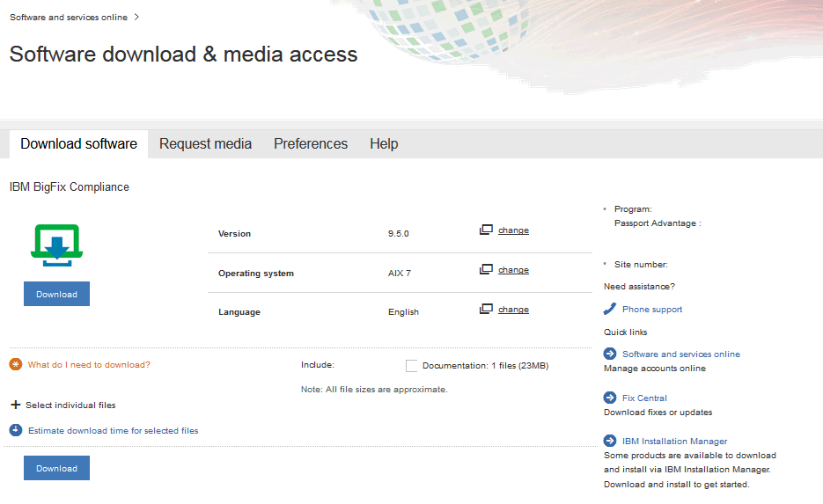Viewport: 823px width, 504px height.
Task: Click the Include: label
Action: click(x=317, y=364)
